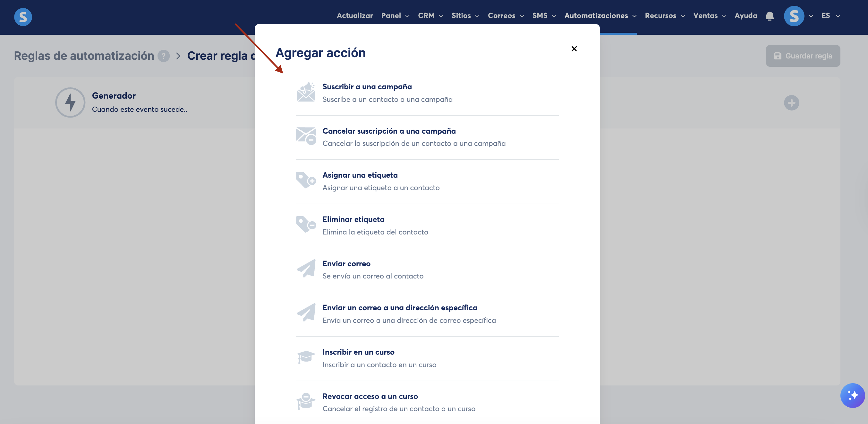Click the Guardar regla button
The width and height of the screenshot is (868, 424).
tap(803, 56)
